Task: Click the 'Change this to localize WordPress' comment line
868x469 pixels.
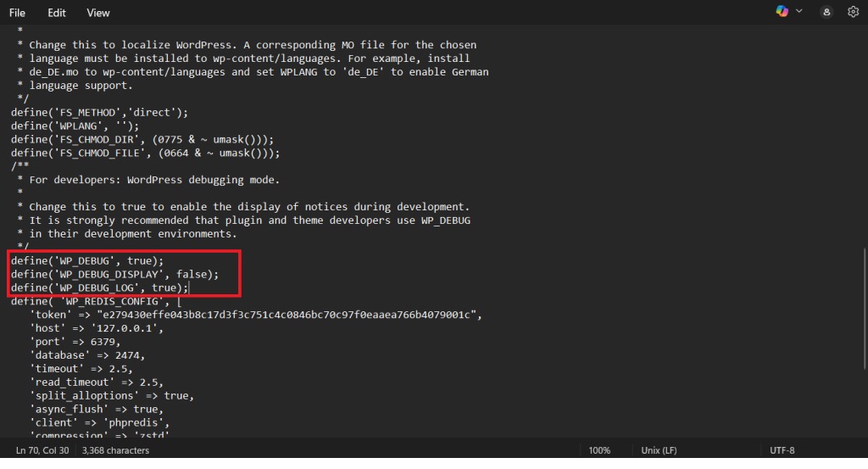Action: (247, 45)
